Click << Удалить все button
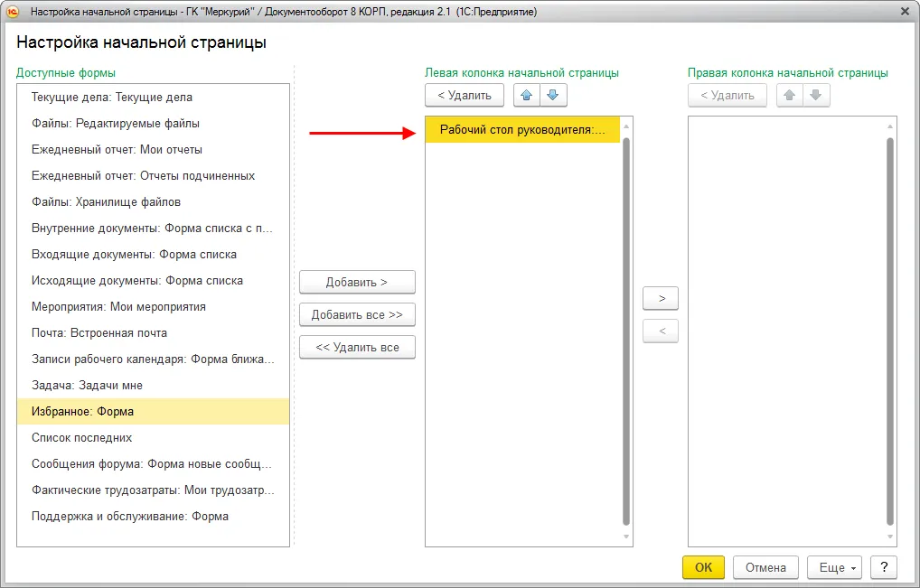The width and height of the screenshot is (920, 588). 357,347
